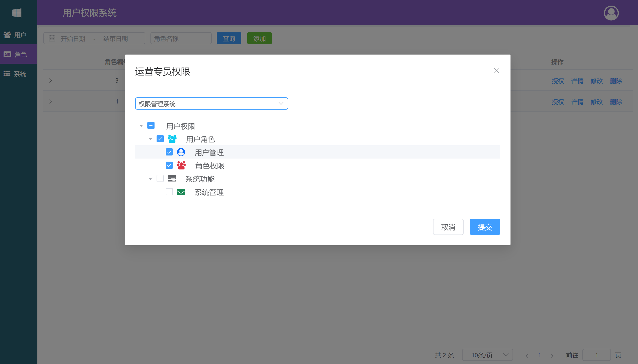Click the 角色名称 input field
The image size is (638, 364).
(181, 38)
